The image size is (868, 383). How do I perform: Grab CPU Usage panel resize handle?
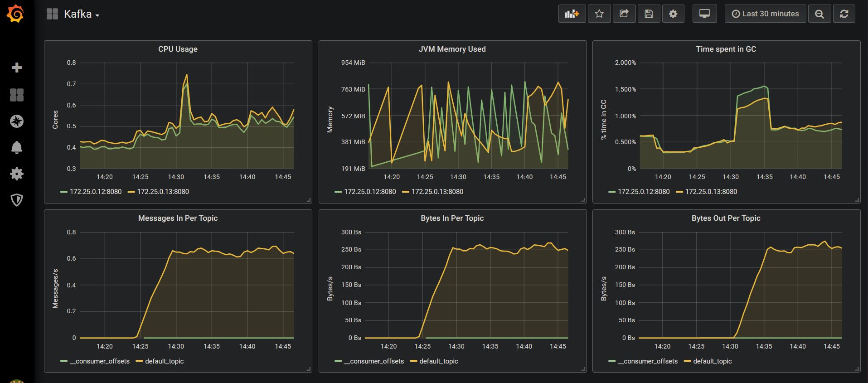click(309, 200)
